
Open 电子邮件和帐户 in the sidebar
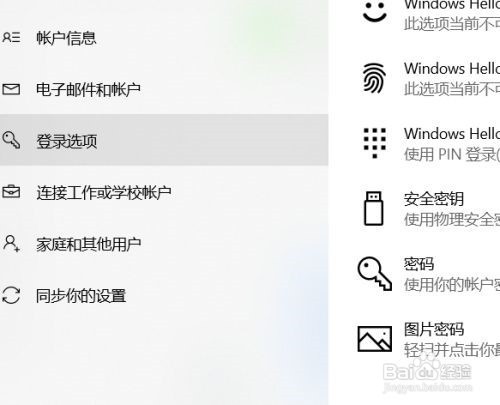coord(164,89)
